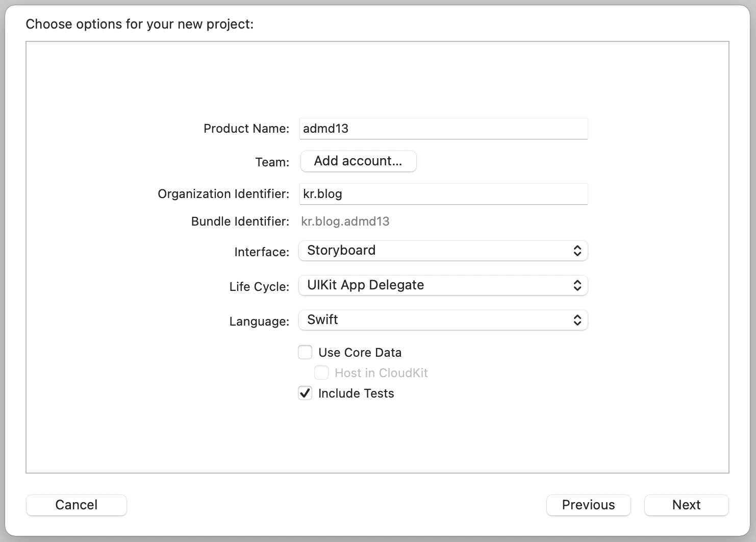The image size is (756, 542).
Task: Click the Host in CloudKit checkbox
Action: 321,373
